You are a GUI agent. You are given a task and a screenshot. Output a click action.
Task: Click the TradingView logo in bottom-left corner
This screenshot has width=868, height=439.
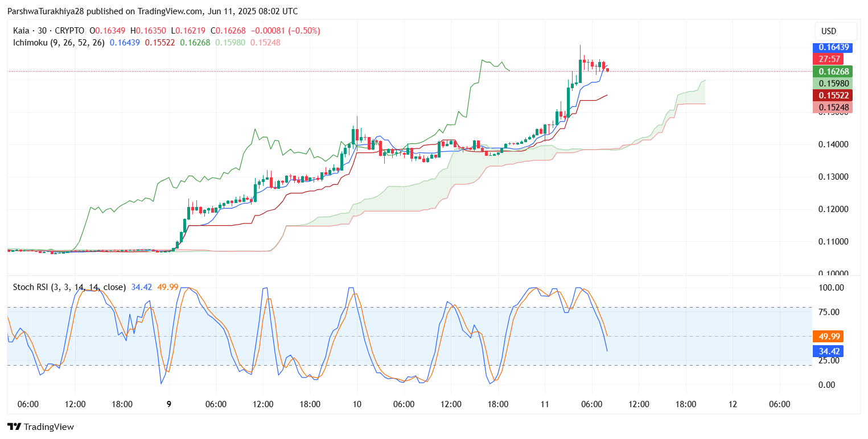(40, 426)
